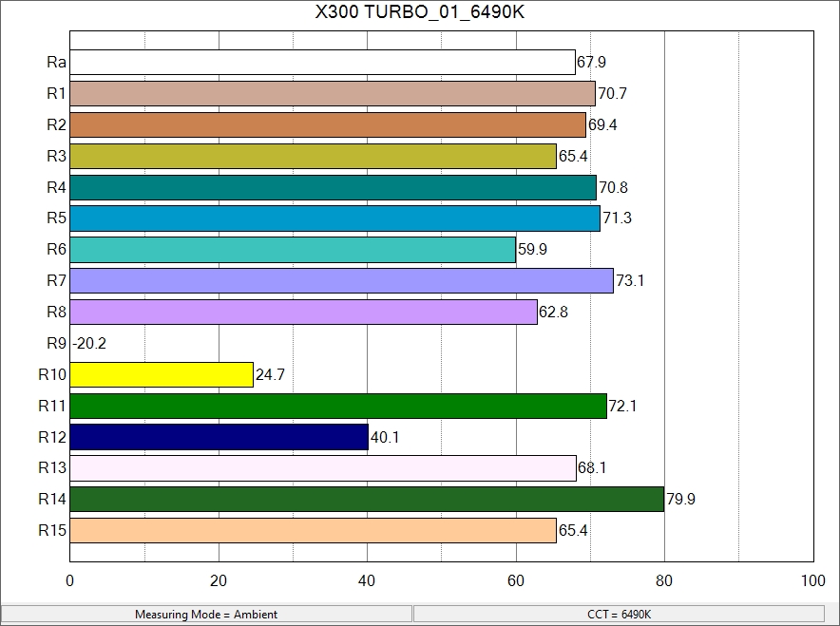Click the chart title X300 TURBO_01_6490K

pyautogui.click(x=419, y=12)
